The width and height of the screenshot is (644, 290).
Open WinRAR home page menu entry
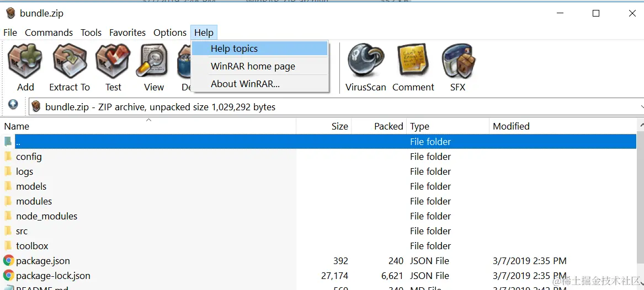pos(260,66)
